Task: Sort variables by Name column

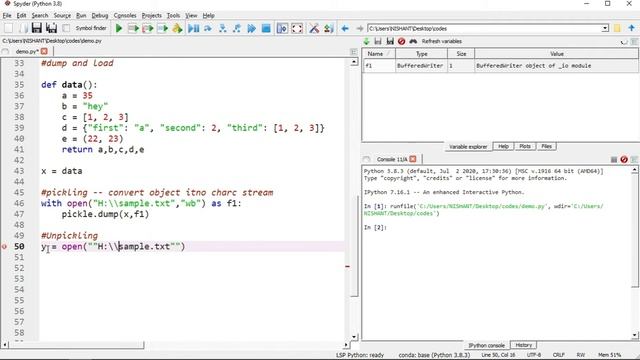Action: click(x=378, y=54)
